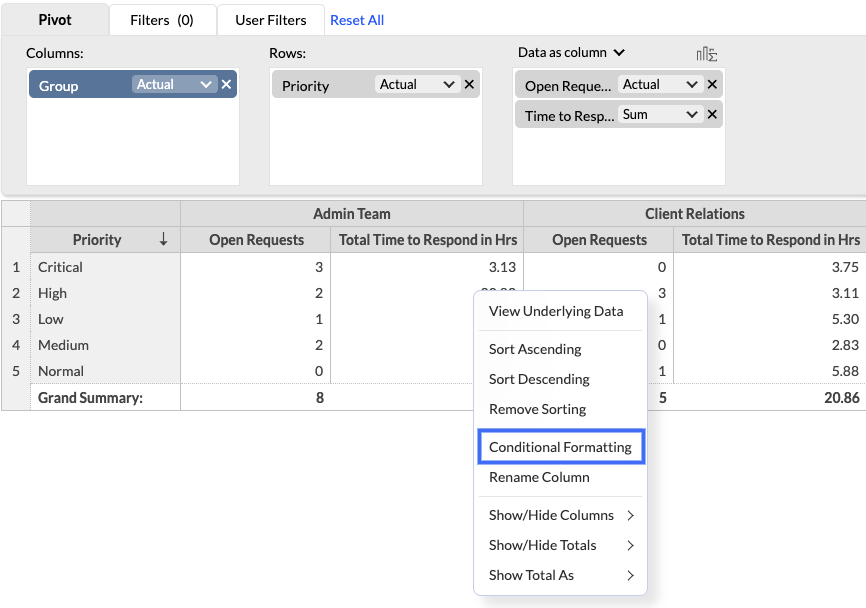Choose Conditional Formatting from context menu

tap(560, 447)
